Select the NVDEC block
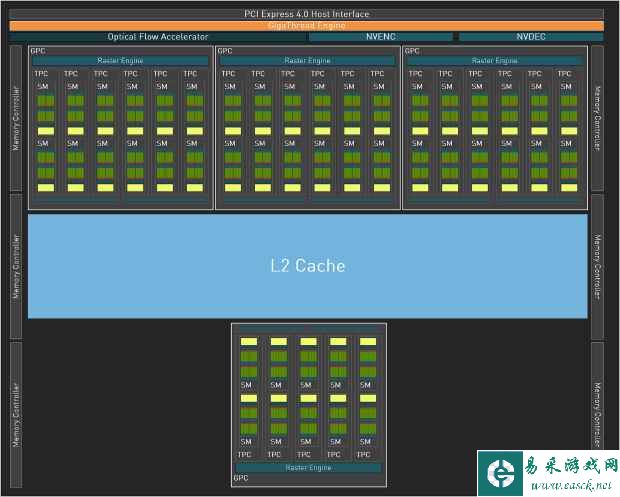The image size is (620, 497). click(x=530, y=37)
